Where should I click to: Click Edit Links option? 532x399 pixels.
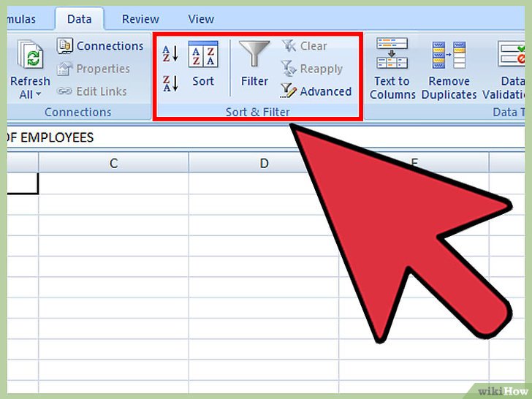click(91, 91)
